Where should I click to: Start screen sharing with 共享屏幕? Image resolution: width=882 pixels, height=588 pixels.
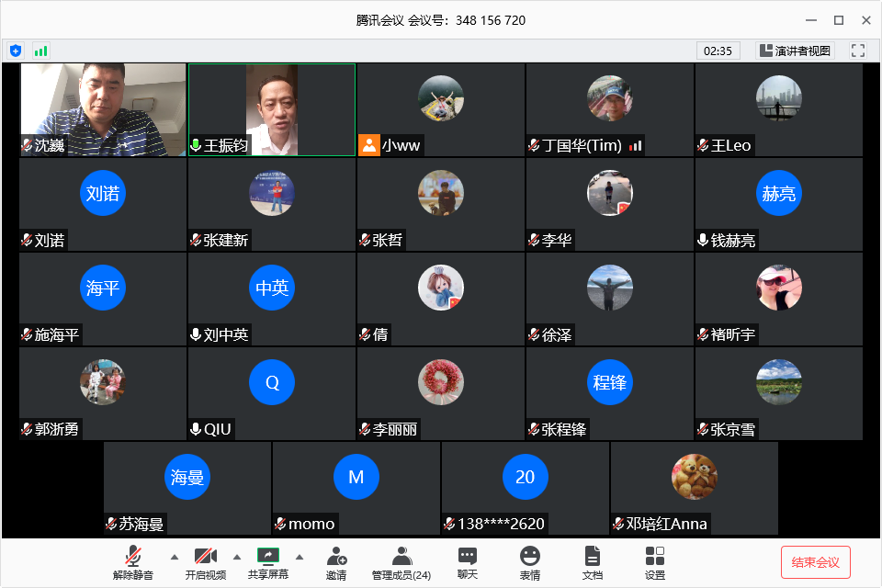click(268, 562)
